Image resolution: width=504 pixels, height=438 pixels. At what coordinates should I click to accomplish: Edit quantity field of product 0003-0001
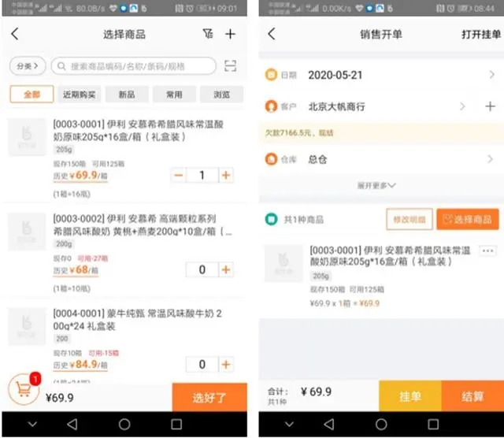[202, 175]
